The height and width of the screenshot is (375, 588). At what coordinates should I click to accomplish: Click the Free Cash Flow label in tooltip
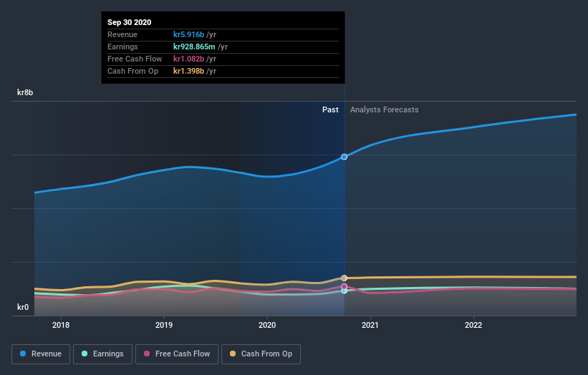(135, 59)
